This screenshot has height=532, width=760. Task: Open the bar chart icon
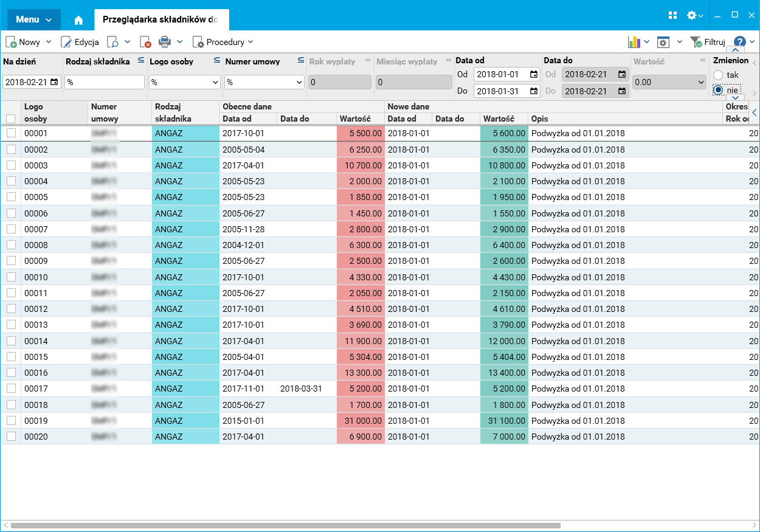pyautogui.click(x=634, y=42)
